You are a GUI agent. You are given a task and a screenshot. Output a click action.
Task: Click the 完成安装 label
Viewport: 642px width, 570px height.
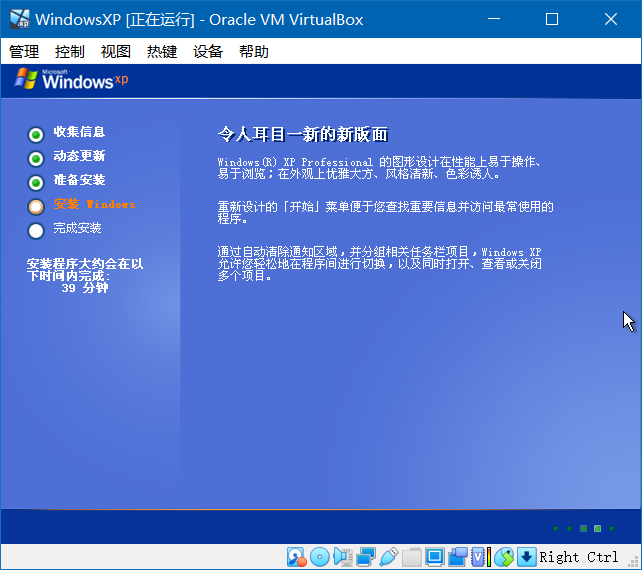click(77, 228)
